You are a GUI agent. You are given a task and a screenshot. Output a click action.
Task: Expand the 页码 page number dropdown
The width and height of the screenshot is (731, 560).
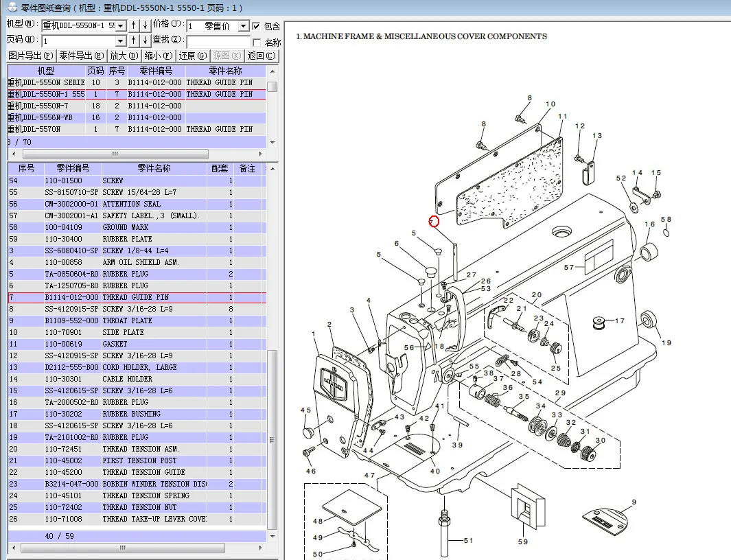tap(121, 40)
